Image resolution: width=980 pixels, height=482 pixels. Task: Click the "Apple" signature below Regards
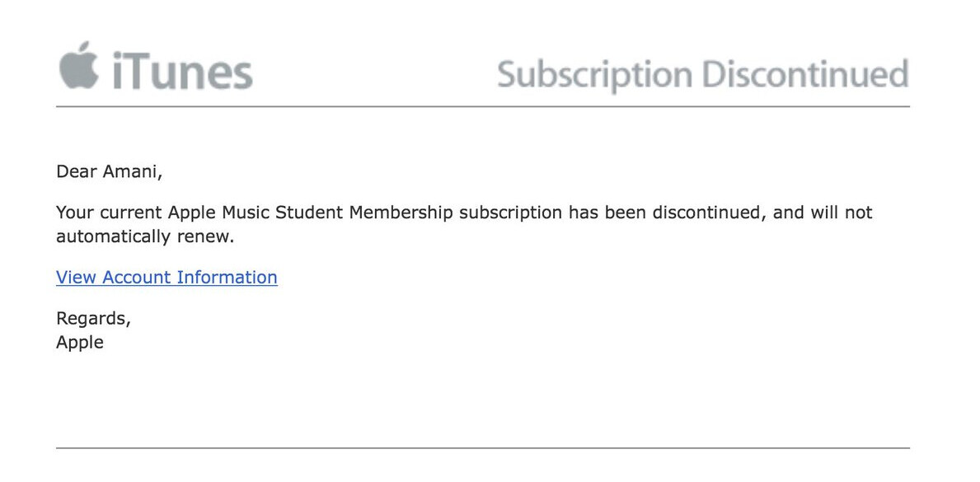pyautogui.click(x=80, y=342)
